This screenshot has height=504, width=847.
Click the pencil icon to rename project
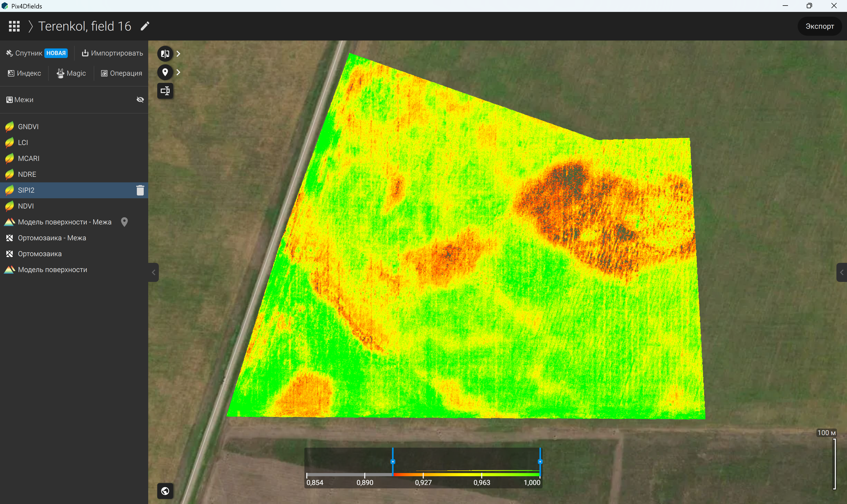pos(145,26)
